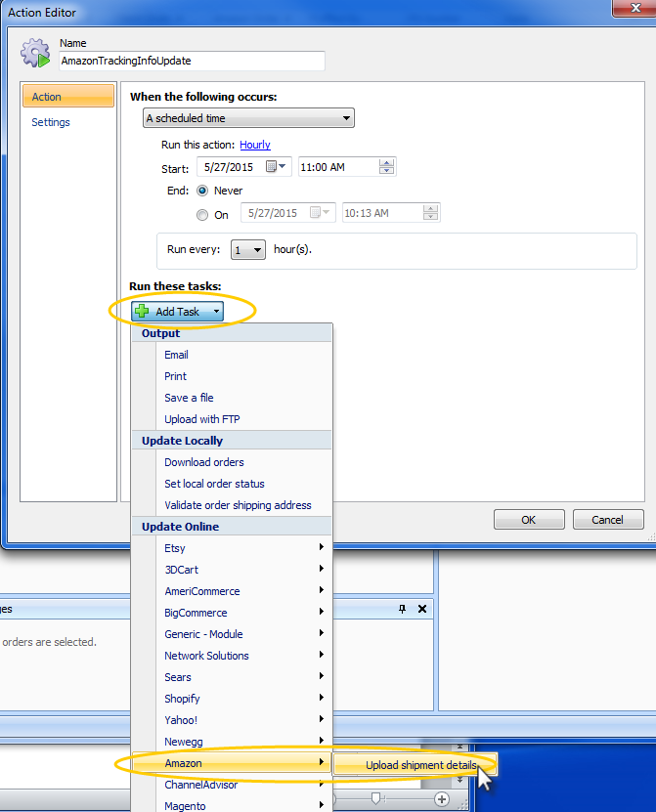Open the trigger dropdown 'A scheduled time'
Viewport: 656px width, 812px height.
tap(248, 118)
